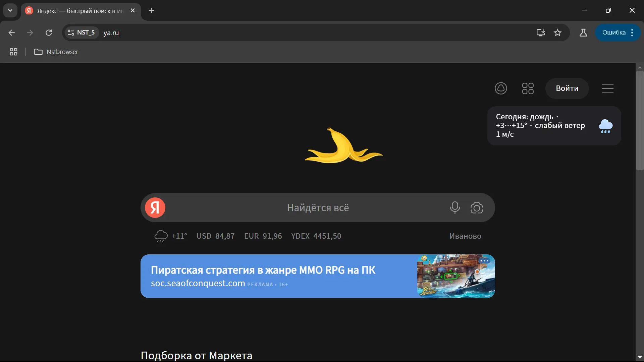Screen dimensions: 644x362
Task: Minimize the browser window
Action: [585, 10]
